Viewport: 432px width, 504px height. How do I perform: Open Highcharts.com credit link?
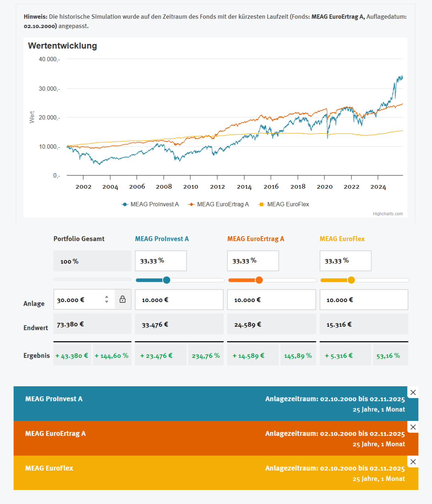coord(387,214)
